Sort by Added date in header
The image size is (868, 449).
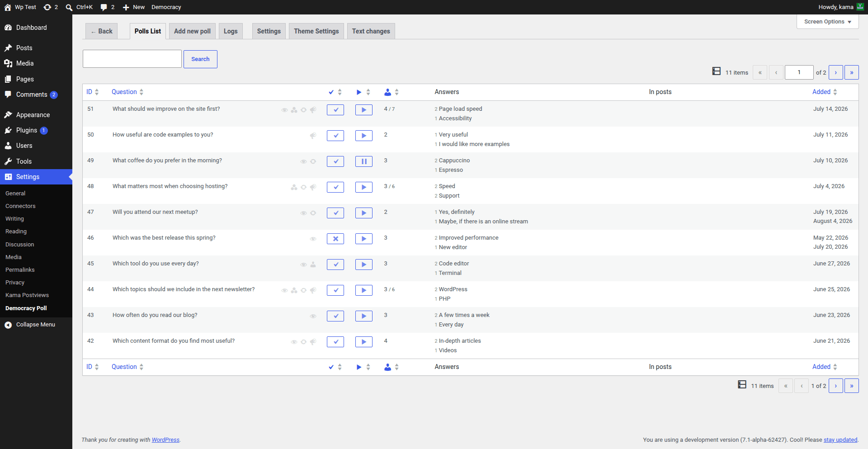[x=825, y=92]
